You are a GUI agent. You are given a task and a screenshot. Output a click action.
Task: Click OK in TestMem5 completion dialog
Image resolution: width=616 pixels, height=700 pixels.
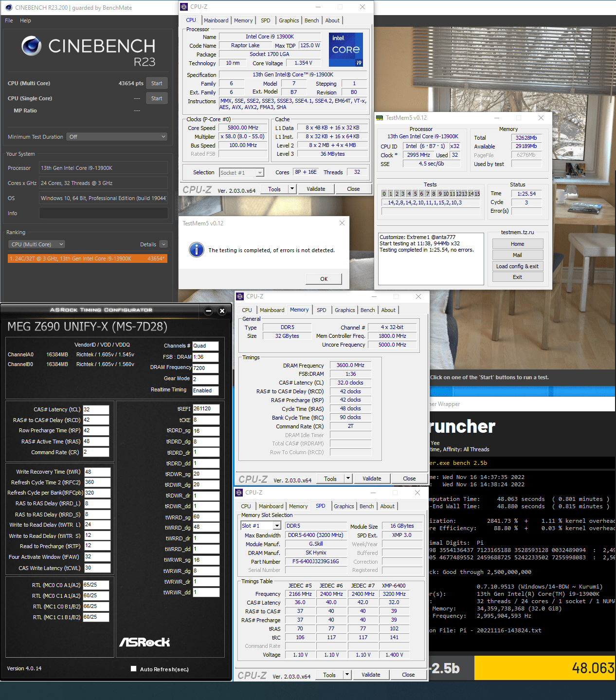[324, 279]
